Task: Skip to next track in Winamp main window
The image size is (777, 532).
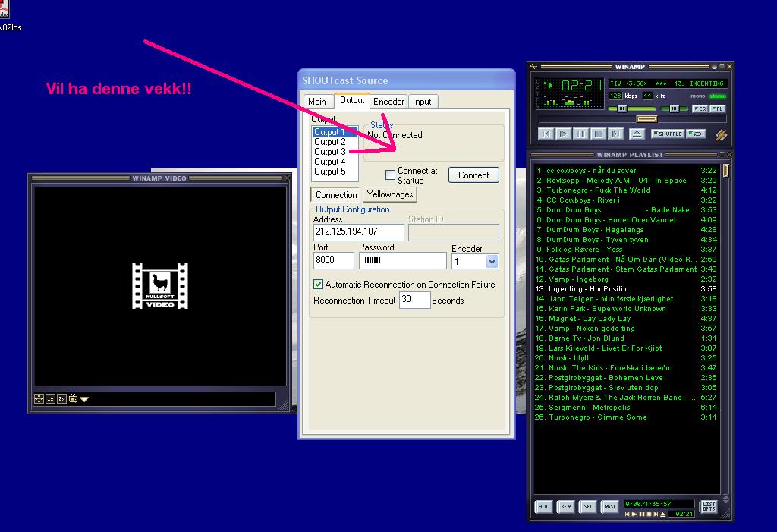Action: click(x=615, y=134)
